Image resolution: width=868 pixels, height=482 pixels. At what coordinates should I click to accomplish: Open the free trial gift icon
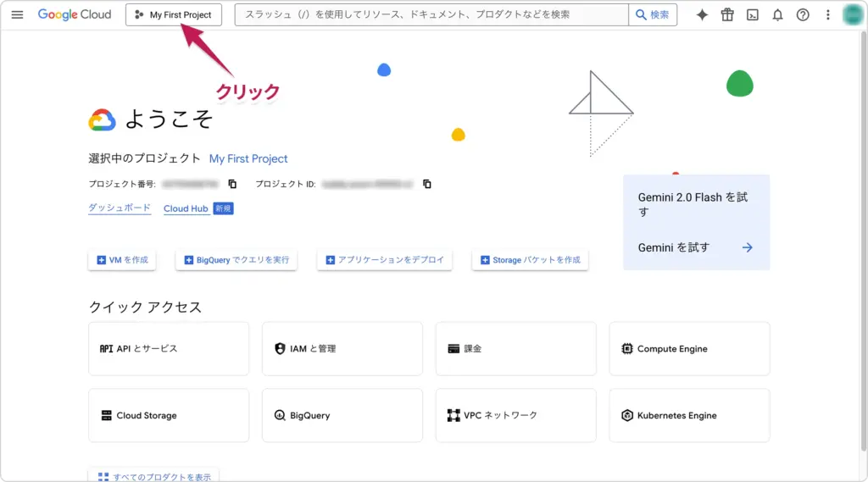tap(727, 15)
